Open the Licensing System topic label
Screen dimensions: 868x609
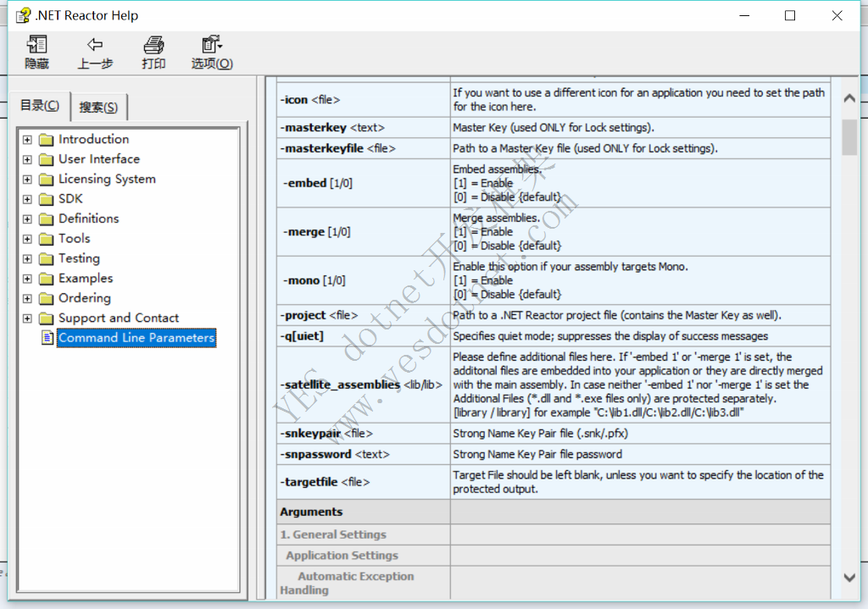(x=107, y=180)
